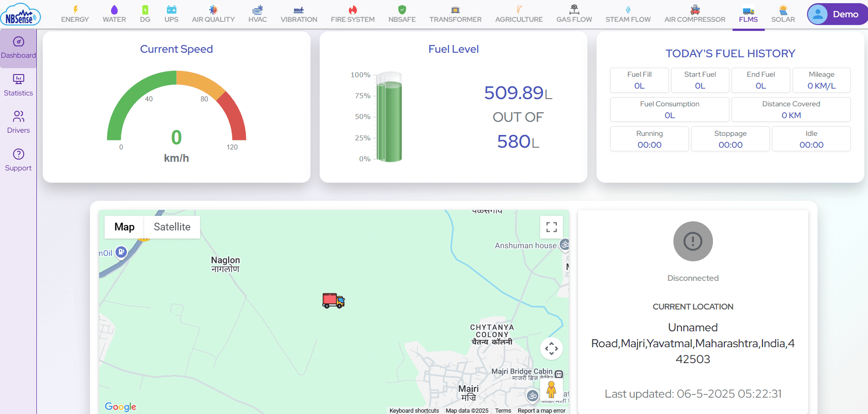Image resolution: width=868 pixels, height=414 pixels.
Task: Switch map to Map view
Action: [124, 227]
